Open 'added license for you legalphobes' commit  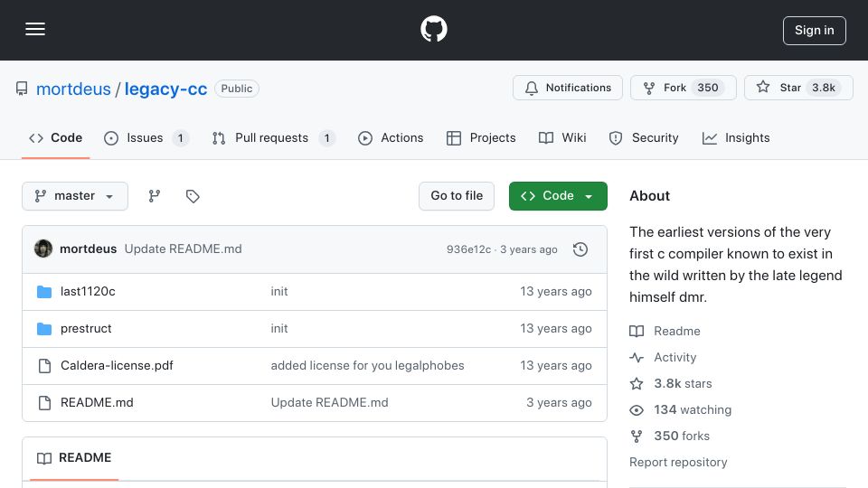368,366
